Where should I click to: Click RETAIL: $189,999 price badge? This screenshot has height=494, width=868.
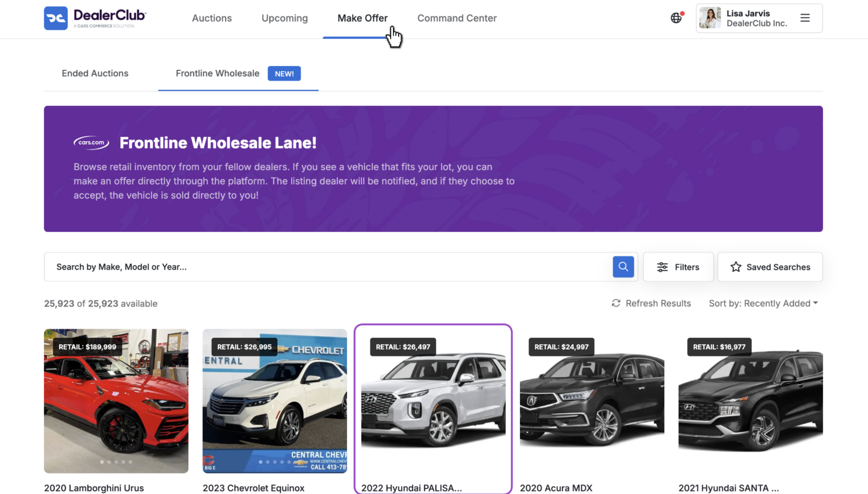click(x=87, y=347)
